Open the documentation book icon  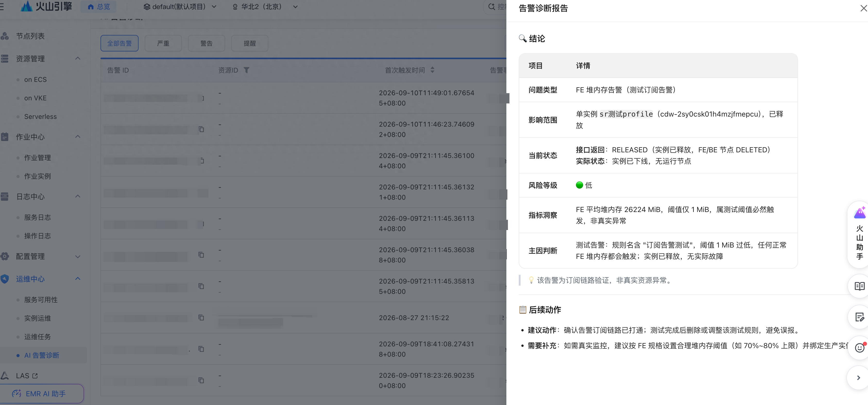coord(860,286)
